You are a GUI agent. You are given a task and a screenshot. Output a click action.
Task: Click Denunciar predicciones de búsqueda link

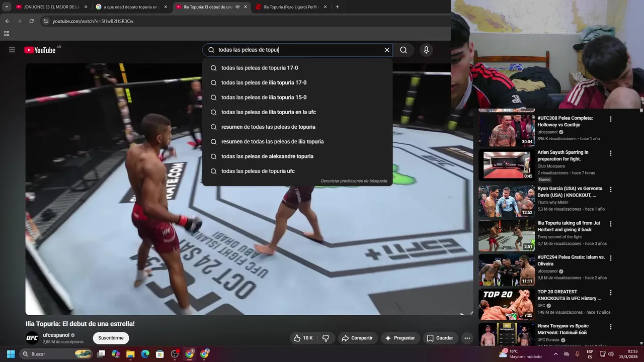tap(354, 181)
